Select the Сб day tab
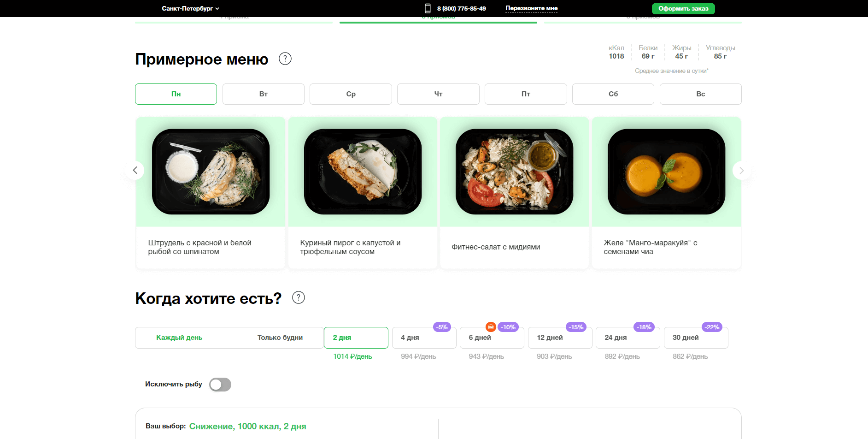868x439 pixels. coord(613,94)
